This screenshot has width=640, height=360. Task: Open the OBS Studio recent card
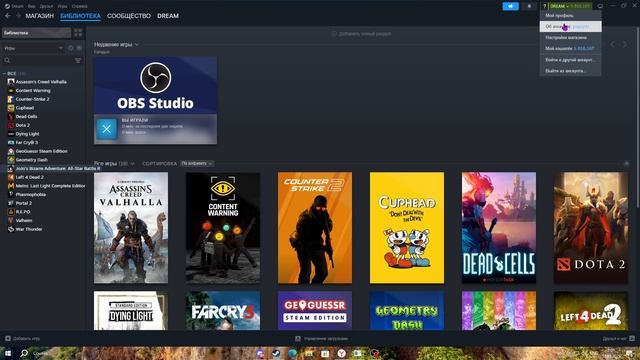[x=156, y=100]
